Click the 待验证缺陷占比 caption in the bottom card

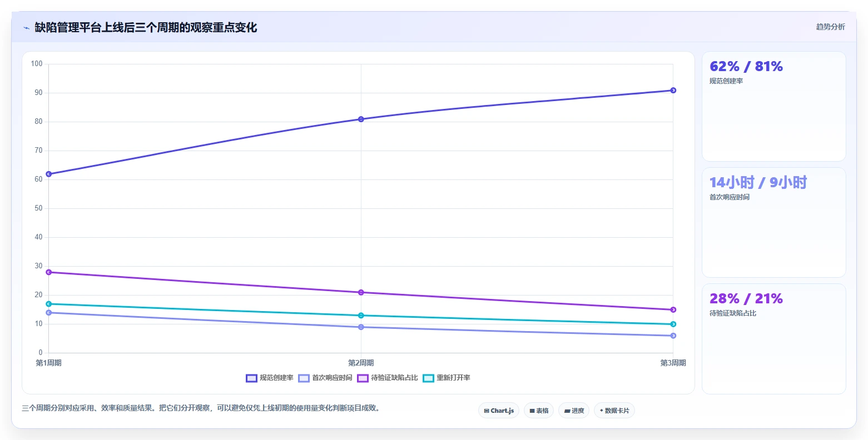(733, 313)
